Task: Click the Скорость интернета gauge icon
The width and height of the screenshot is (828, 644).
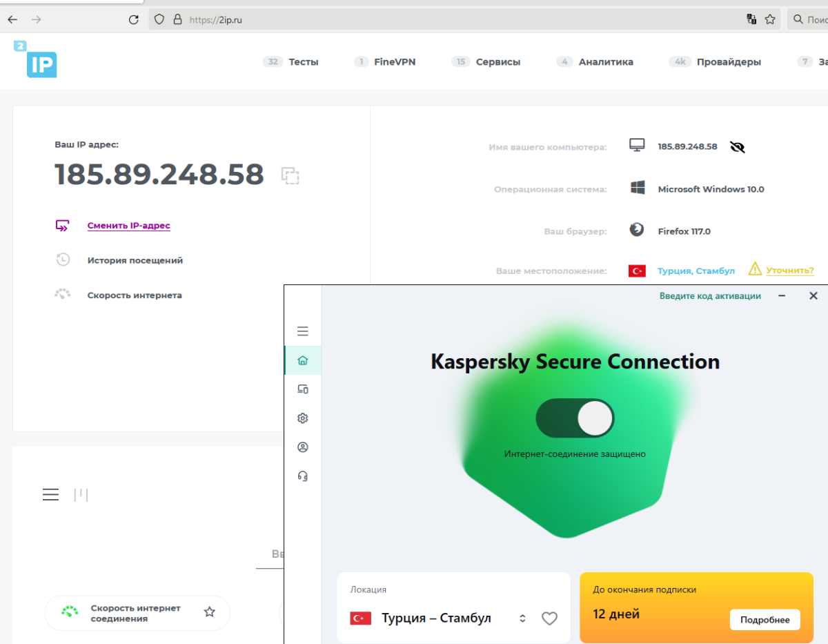Action: pyautogui.click(x=62, y=295)
